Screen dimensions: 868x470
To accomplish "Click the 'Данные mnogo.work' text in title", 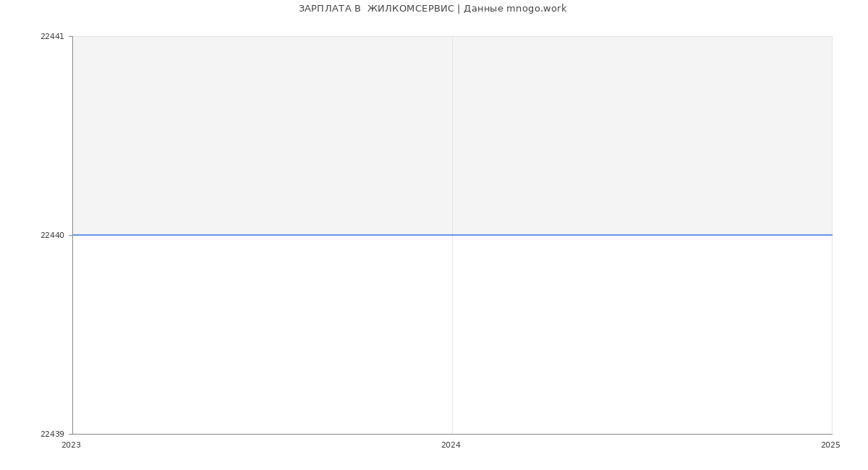I will pyautogui.click(x=515, y=9).
